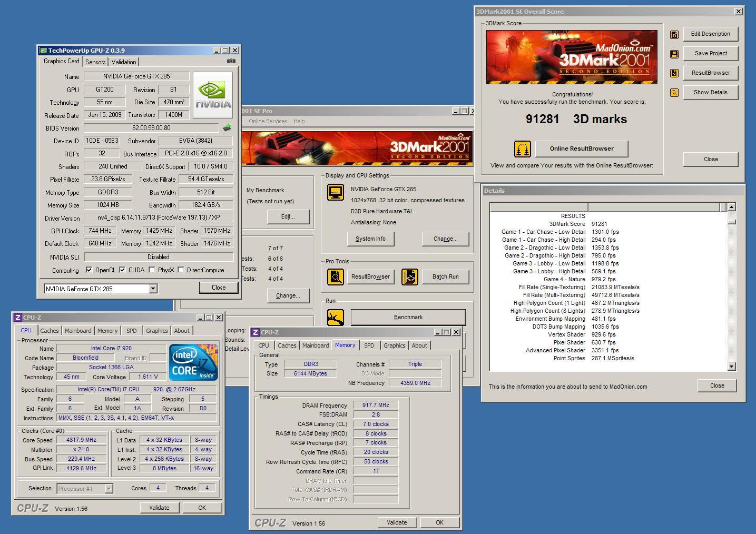Click the Run benchmark yellow icon
Screen dimensions: 756x534
pyautogui.click(x=336, y=317)
